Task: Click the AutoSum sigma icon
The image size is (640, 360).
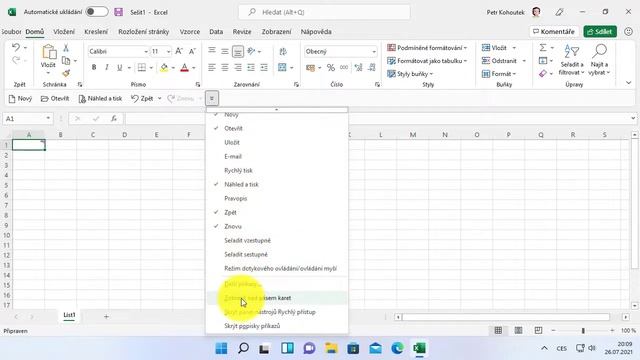Action: 543,48
